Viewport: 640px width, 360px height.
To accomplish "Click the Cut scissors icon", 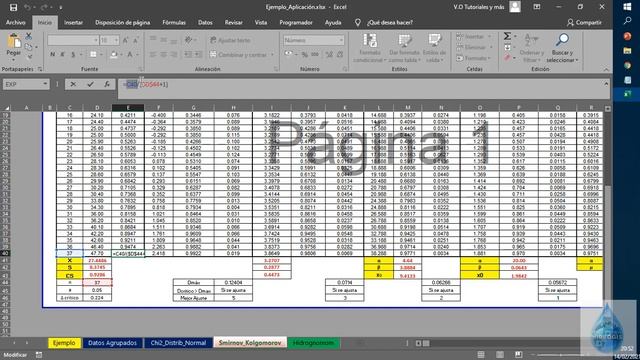I will click(x=29, y=36).
